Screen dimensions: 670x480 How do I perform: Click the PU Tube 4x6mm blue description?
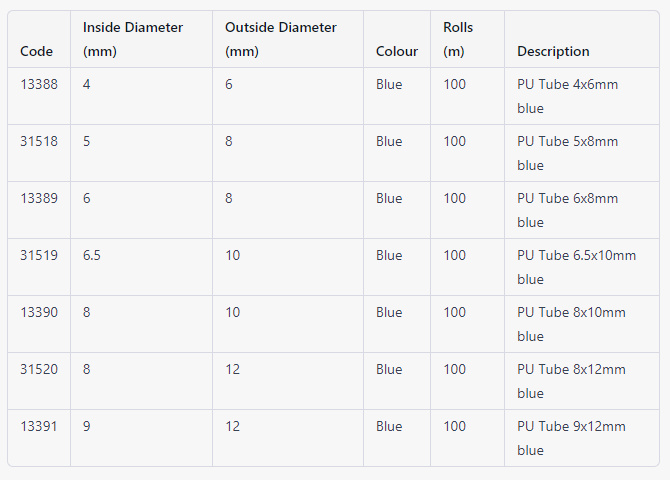[x=567, y=96]
